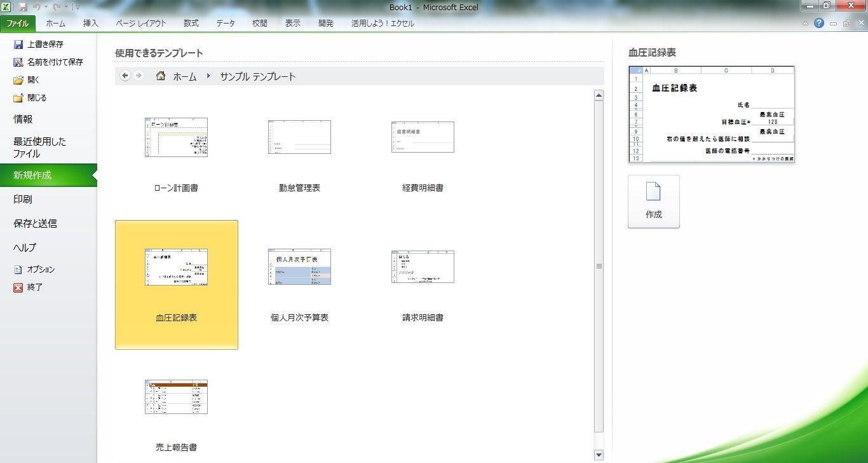Open the Redo history dropdown arrow
868x463 pixels.
click(x=65, y=8)
